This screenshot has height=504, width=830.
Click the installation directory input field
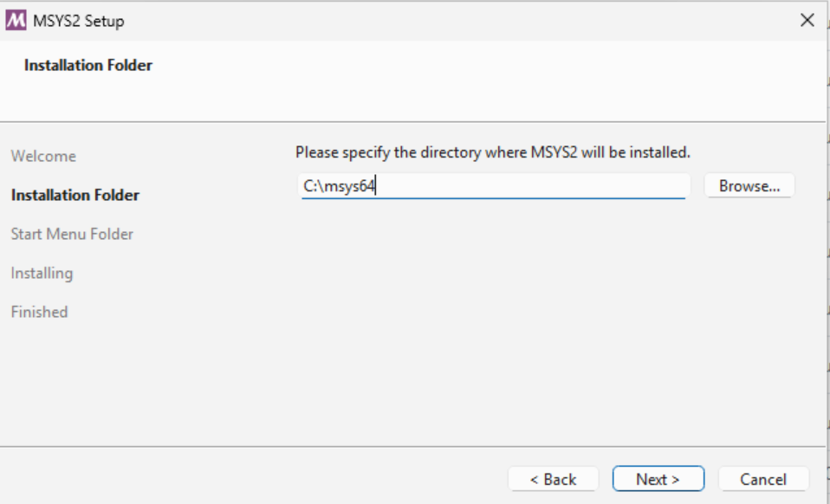(x=520, y=186)
